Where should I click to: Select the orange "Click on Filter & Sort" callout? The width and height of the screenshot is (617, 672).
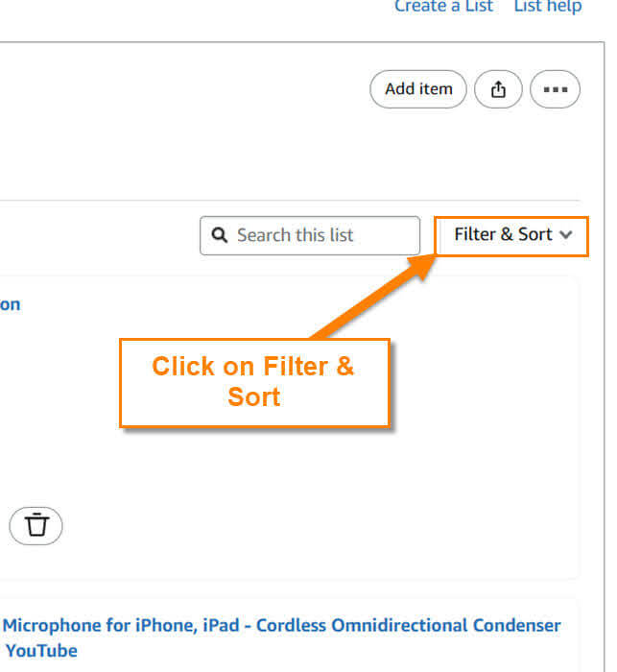[x=254, y=383]
